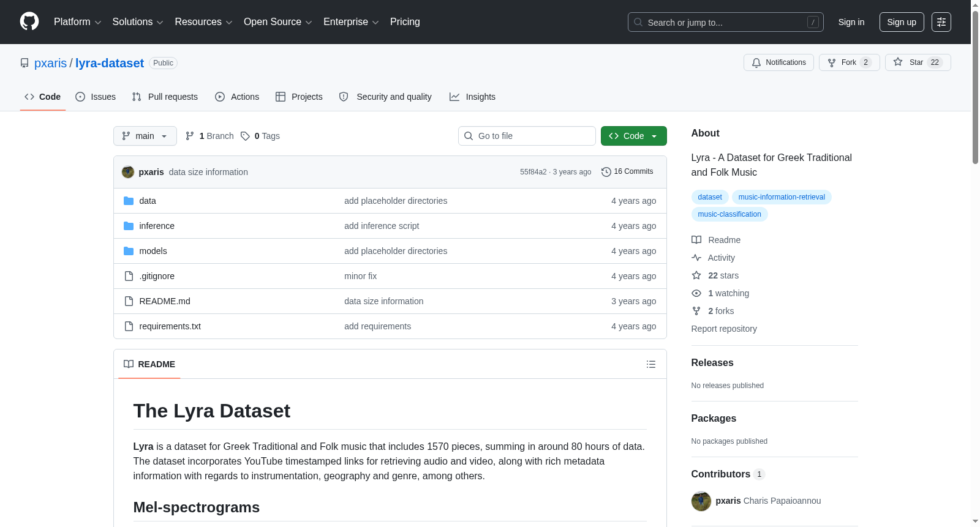Expand the Platform menu
Viewport: 980px width, 527px height.
(77, 22)
